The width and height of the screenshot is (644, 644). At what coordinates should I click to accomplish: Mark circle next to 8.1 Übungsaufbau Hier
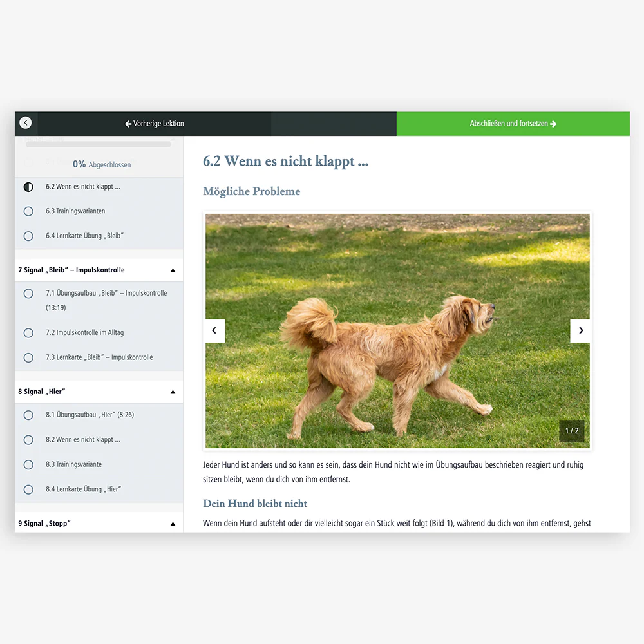click(28, 415)
